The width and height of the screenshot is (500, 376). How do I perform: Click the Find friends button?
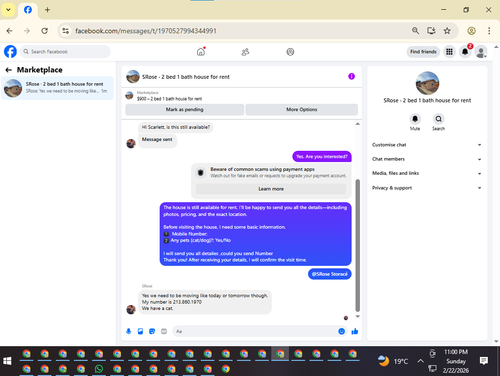pyautogui.click(x=423, y=52)
